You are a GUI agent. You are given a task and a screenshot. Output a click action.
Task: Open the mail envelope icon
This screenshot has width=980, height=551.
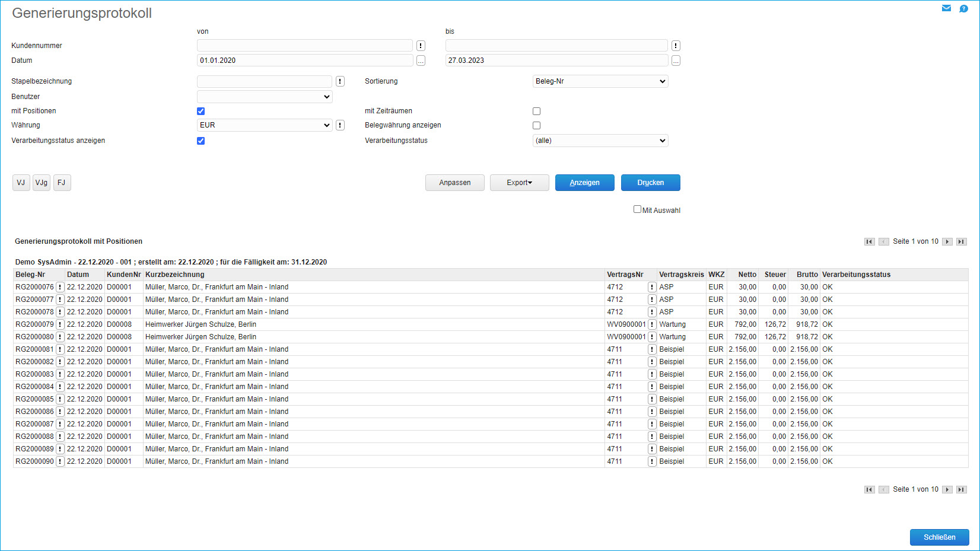[946, 8]
